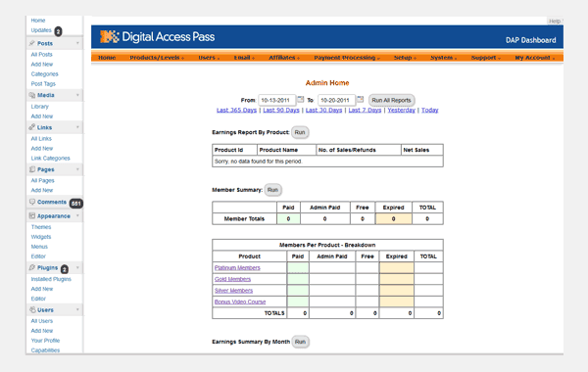Open the Email menu in navbar
Screen dimensions: 588x372
pos(244,58)
